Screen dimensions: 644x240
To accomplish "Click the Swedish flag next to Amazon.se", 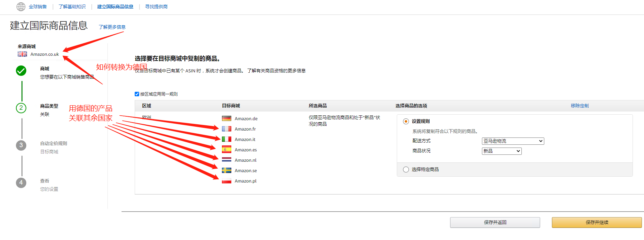I will coord(226,170).
